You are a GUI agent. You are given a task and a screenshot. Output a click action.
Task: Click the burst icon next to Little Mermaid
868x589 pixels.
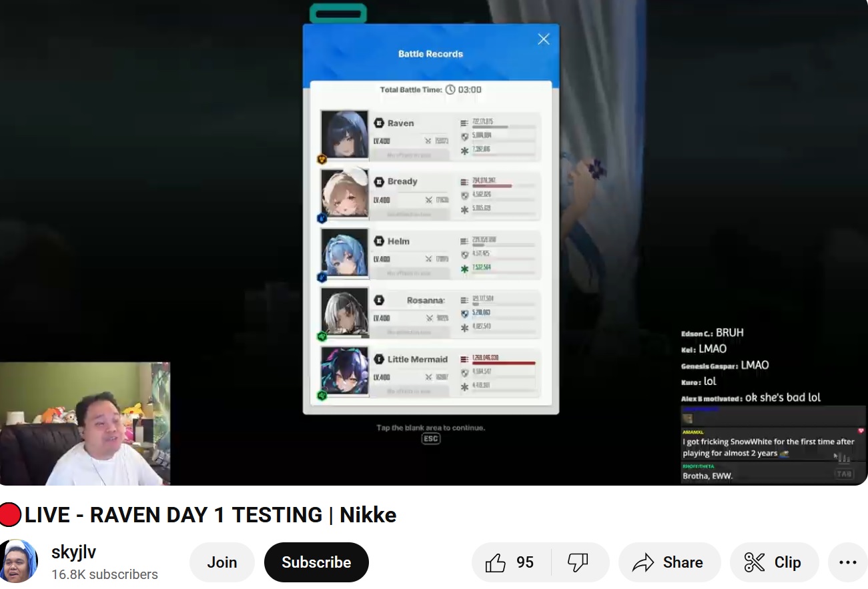point(379,359)
